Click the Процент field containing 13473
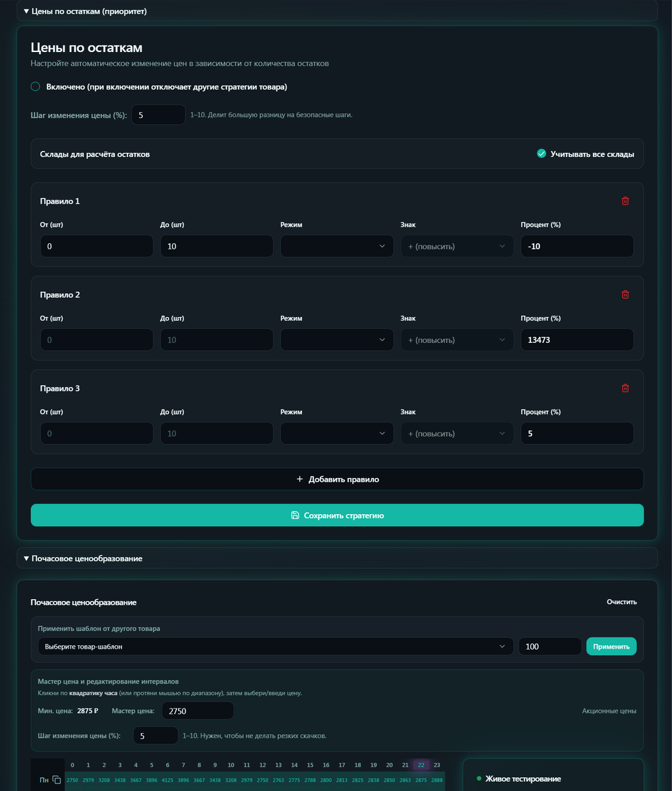The width and height of the screenshot is (672, 791). (576, 339)
